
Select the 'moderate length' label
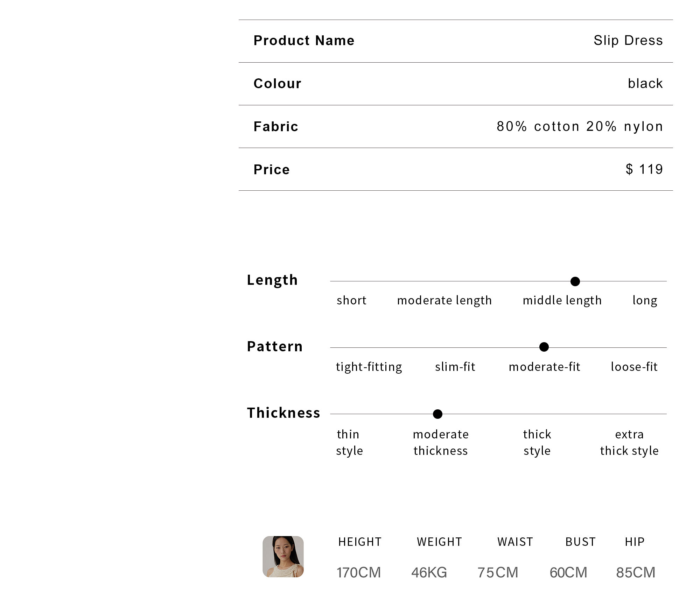coord(444,301)
